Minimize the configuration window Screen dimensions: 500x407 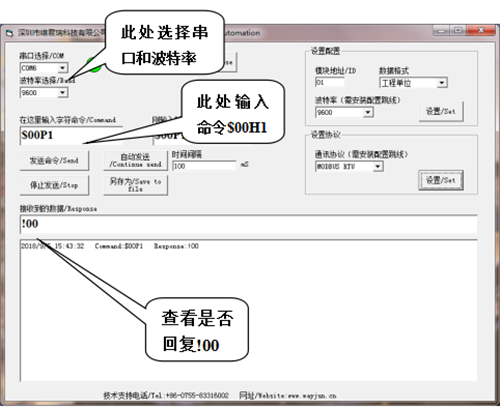[x=442, y=31]
